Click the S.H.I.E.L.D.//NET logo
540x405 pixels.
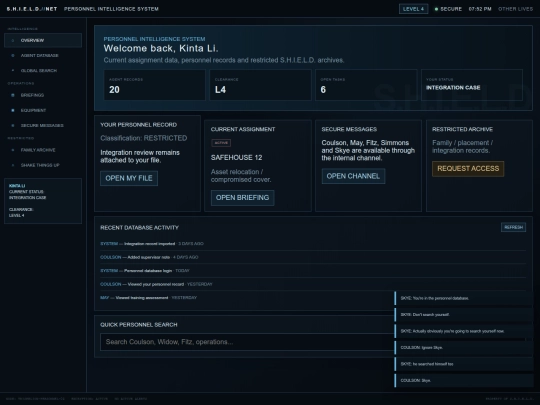click(x=32, y=9)
